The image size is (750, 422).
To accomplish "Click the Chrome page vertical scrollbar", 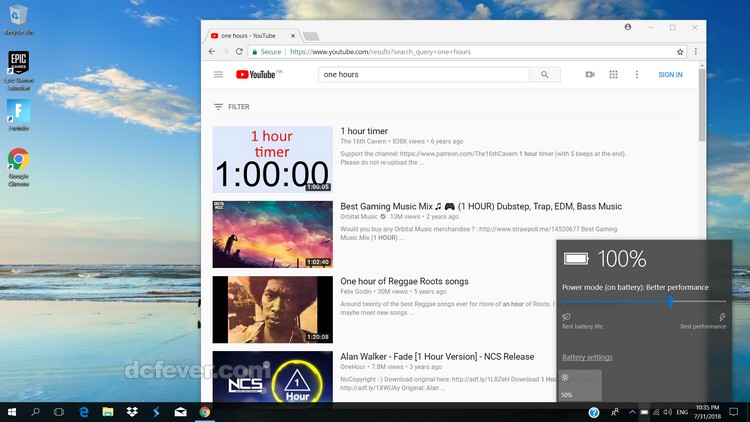I will point(702,105).
